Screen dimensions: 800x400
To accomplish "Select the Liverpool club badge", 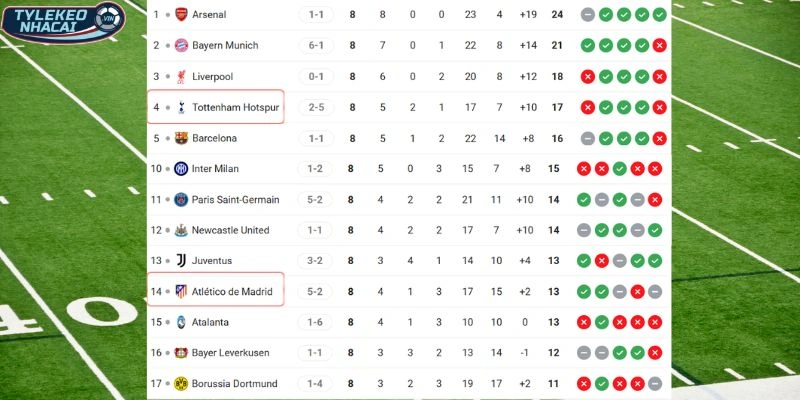I will (x=181, y=77).
